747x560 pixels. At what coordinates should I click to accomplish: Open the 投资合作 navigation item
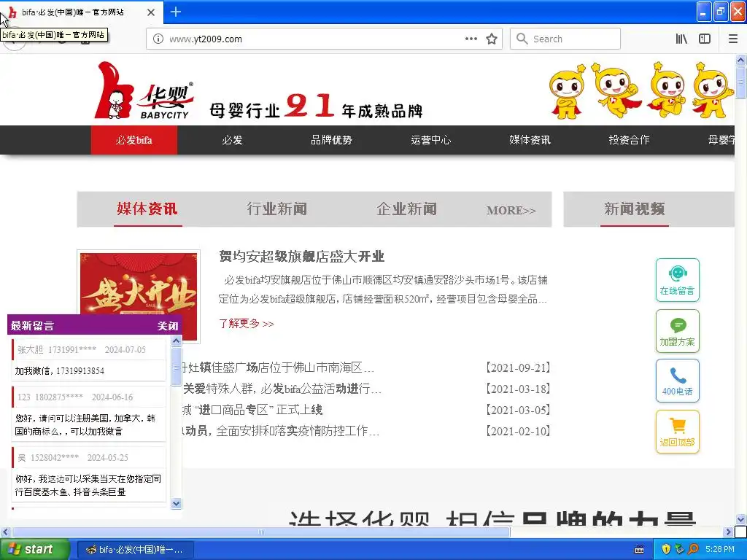coord(629,140)
